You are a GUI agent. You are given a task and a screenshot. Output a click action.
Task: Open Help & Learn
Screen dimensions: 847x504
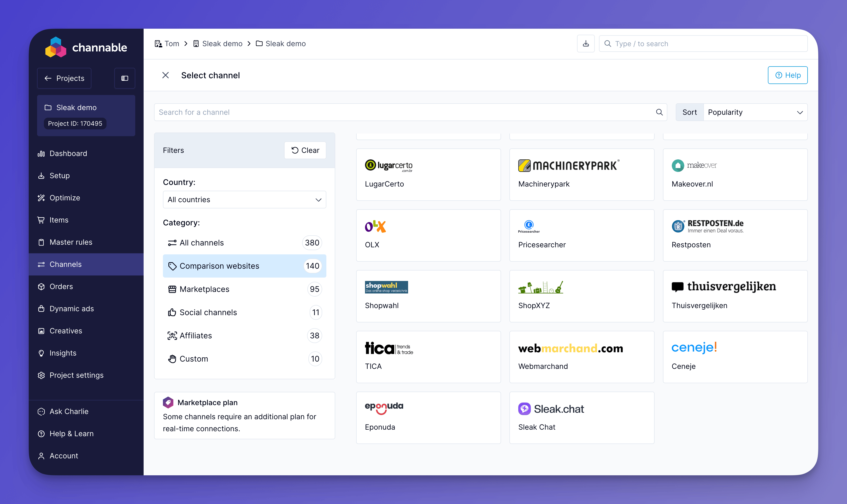[86, 433]
